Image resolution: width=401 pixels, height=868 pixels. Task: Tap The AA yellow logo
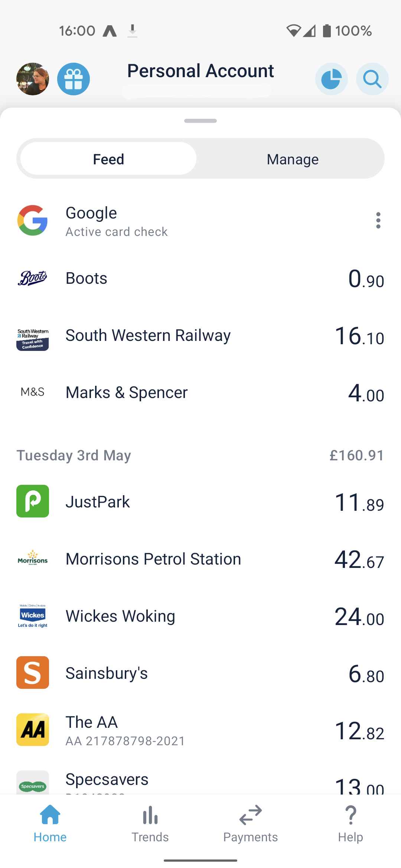33,730
